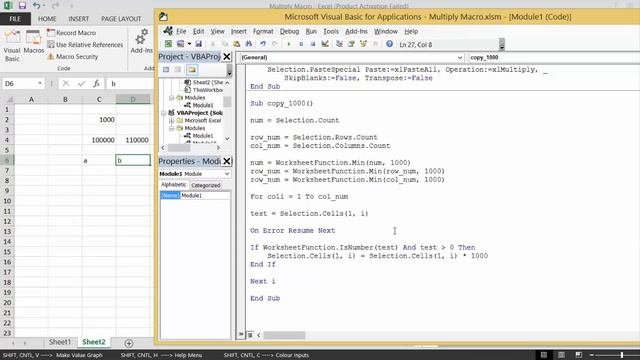Click the Insert UserForm toolbar icon
The height and width of the screenshot is (360, 640).
180,44
